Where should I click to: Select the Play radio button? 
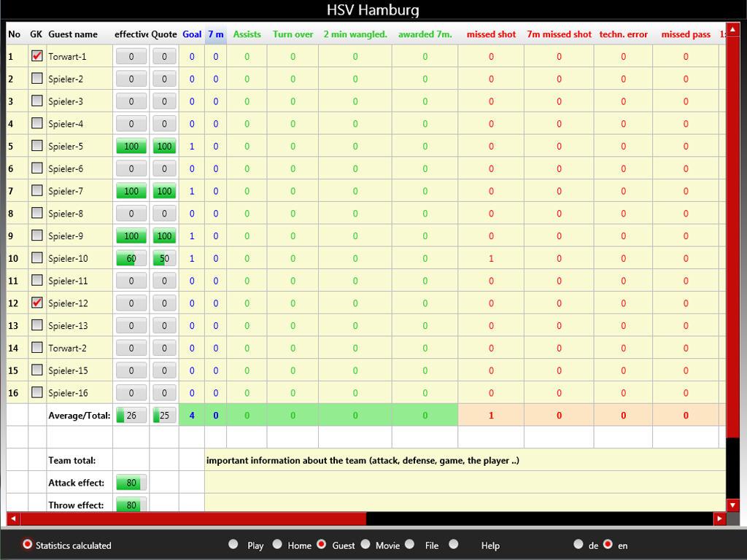(x=233, y=544)
